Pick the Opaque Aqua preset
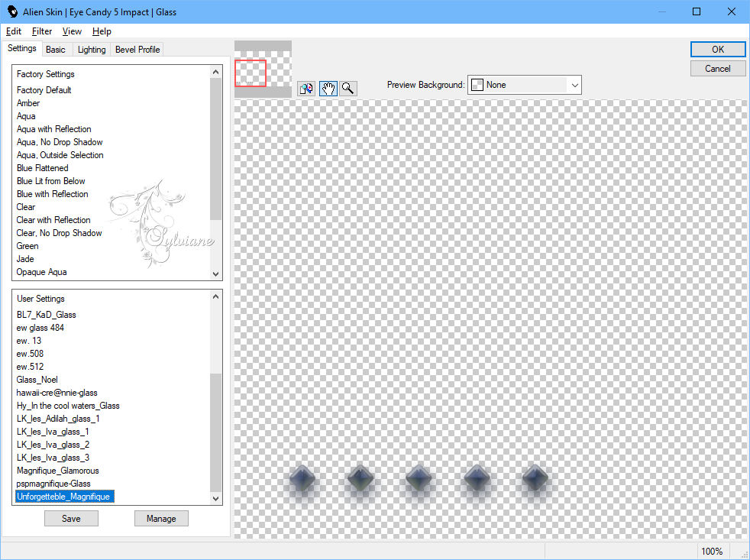 [41, 271]
